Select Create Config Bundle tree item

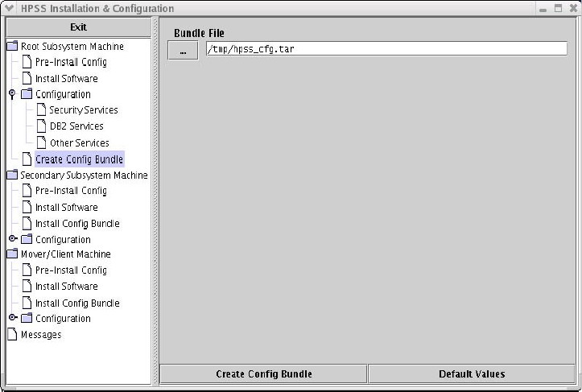(79, 159)
